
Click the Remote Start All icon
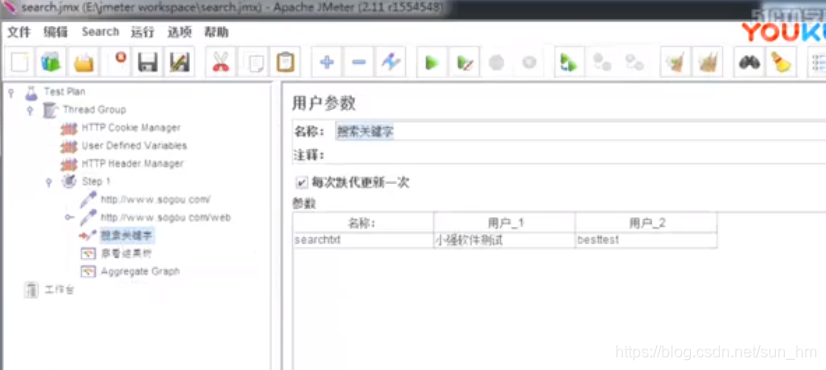point(569,63)
